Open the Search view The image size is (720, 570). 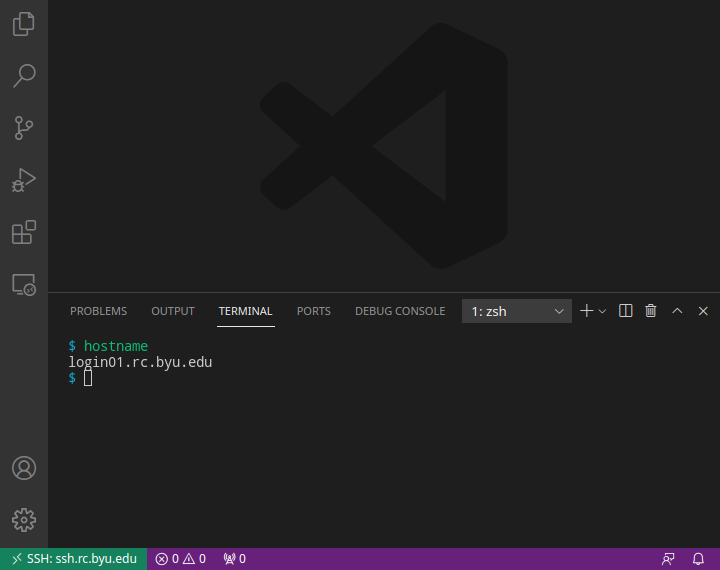coord(24,76)
